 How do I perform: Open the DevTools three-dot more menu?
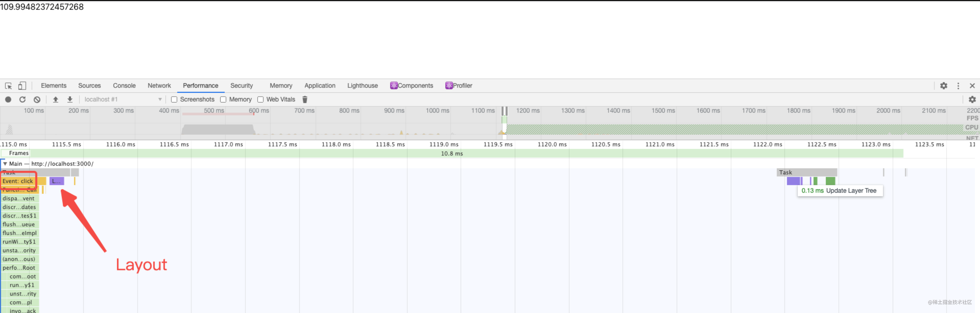point(958,86)
